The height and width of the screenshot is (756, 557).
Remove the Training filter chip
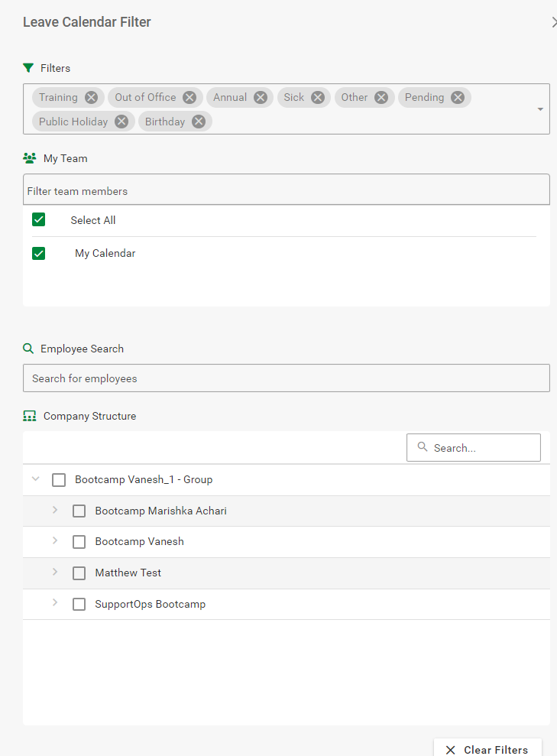coord(91,97)
